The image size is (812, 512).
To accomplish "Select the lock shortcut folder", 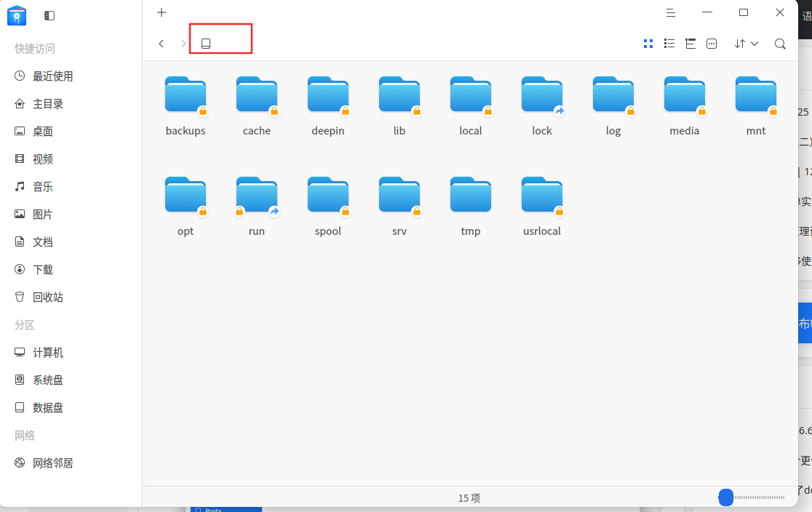I will pyautogui.click(x=542, y=105).
